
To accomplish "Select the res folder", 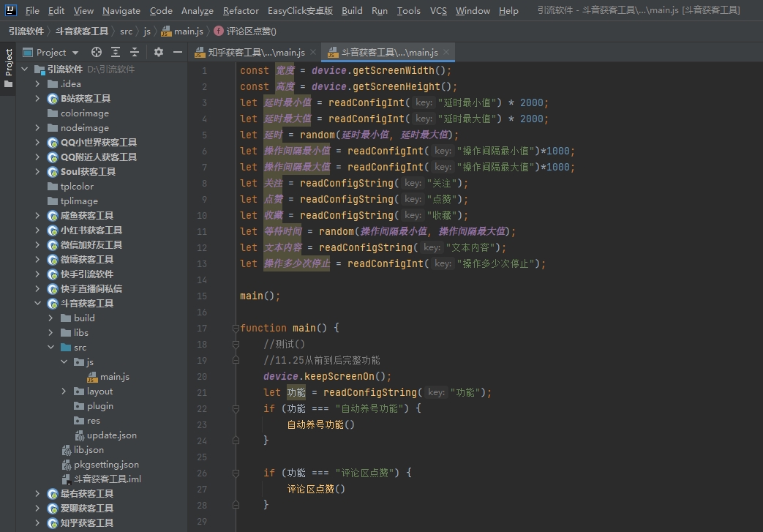I will tap(86, 421).
